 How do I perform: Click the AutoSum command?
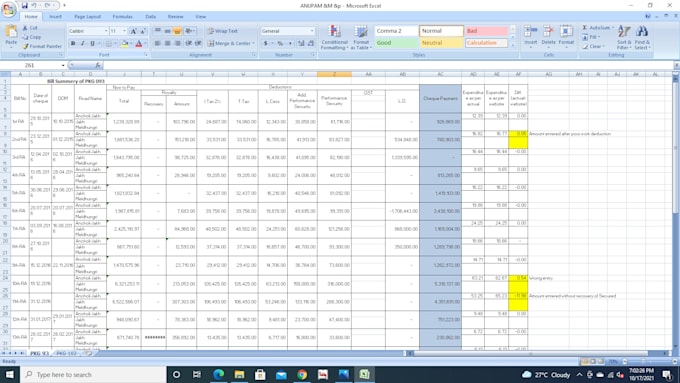[x=598, y=28]
